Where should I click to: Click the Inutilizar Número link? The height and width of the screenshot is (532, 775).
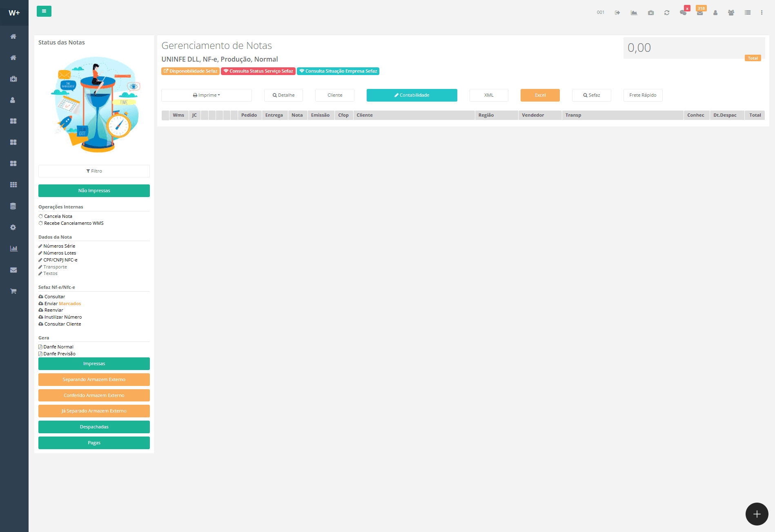[63, 317]
